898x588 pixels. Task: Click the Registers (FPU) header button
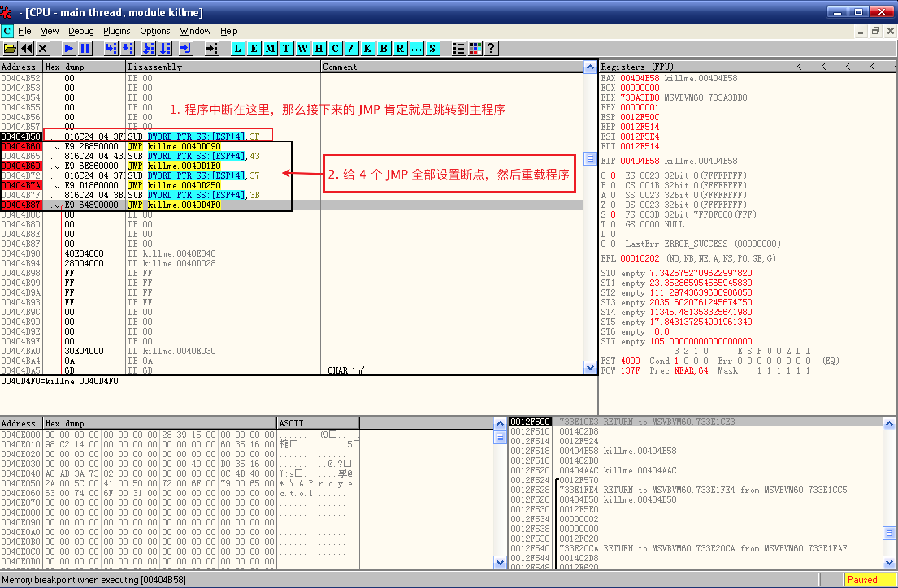click(x=637, y=67)
